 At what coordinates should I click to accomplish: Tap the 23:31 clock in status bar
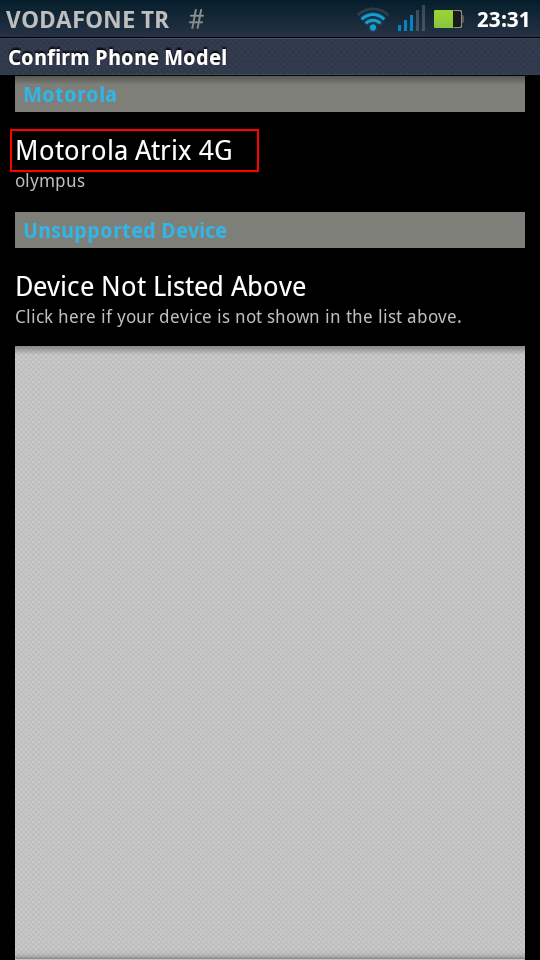(x=503, y=20)
